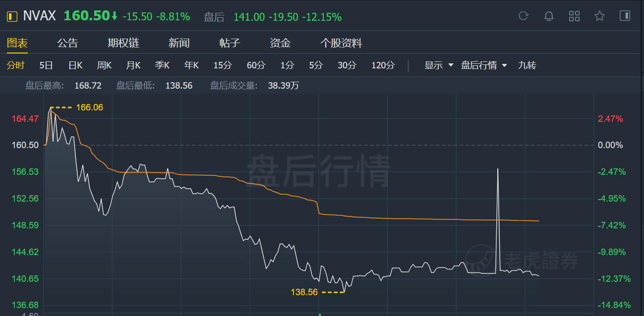
Task: Click the 盘后最高 value 168.72
Action: tap(88, 86)
